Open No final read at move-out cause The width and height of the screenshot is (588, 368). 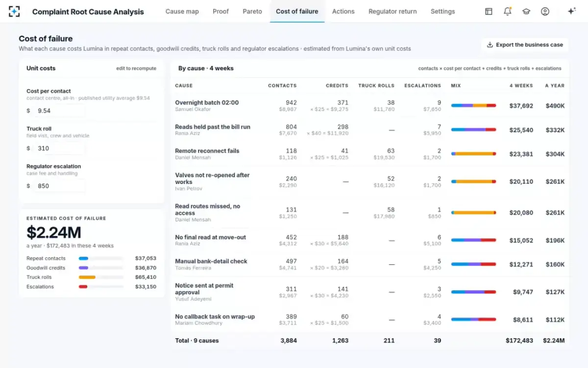coord(211,237)
